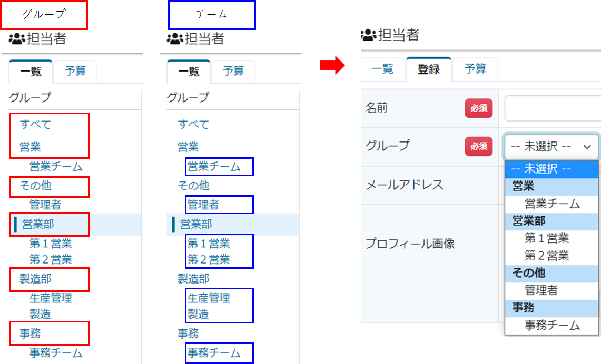This screenshot has height=364, width=601.
Task: Select 管理者 in the middle panel group list
Action: [203, 205]
